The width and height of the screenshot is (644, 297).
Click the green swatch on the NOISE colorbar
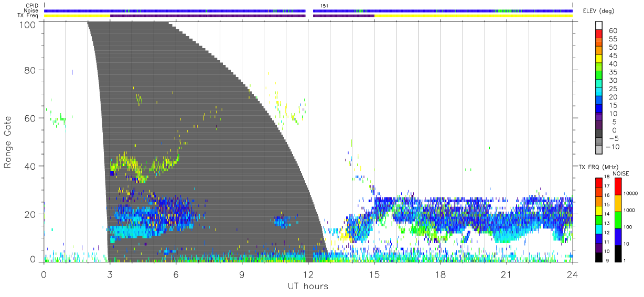(618, 219)
